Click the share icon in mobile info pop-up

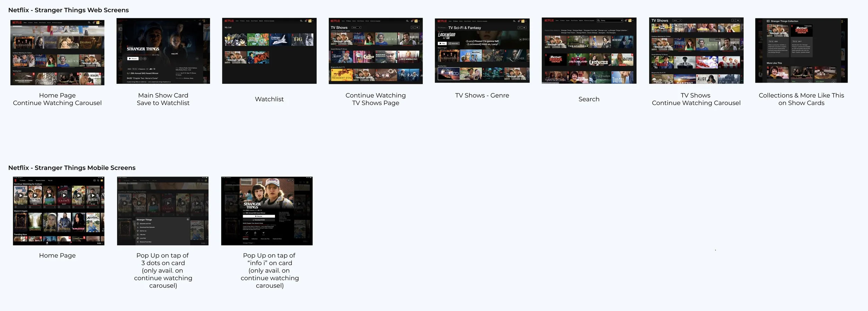click(264, 232)
